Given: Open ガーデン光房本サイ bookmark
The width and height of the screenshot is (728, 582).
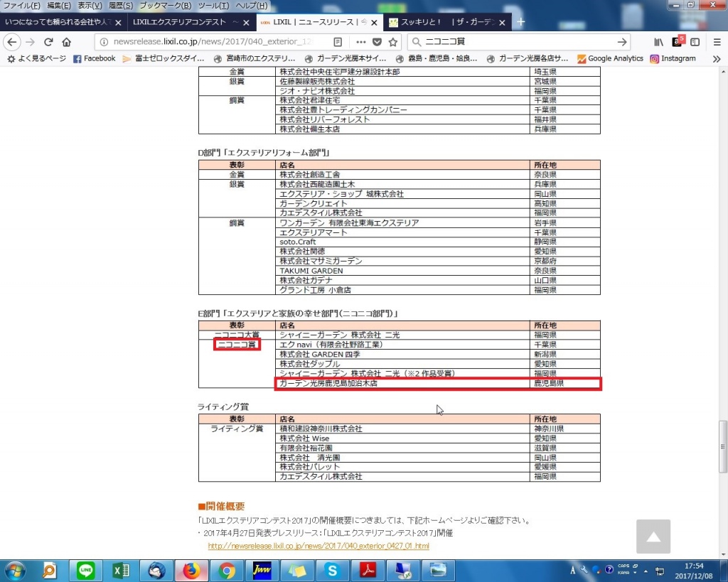Looking at the screenshot, I should tap(346, 58).
